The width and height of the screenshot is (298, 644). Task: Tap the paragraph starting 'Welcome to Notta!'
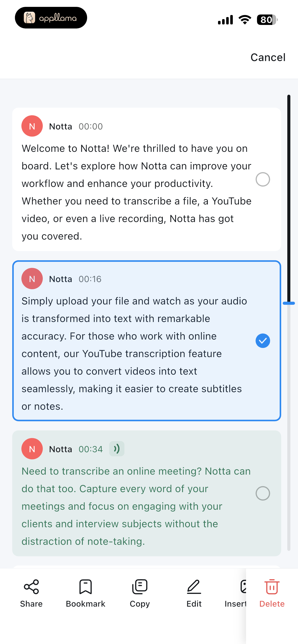pos(137,192)
